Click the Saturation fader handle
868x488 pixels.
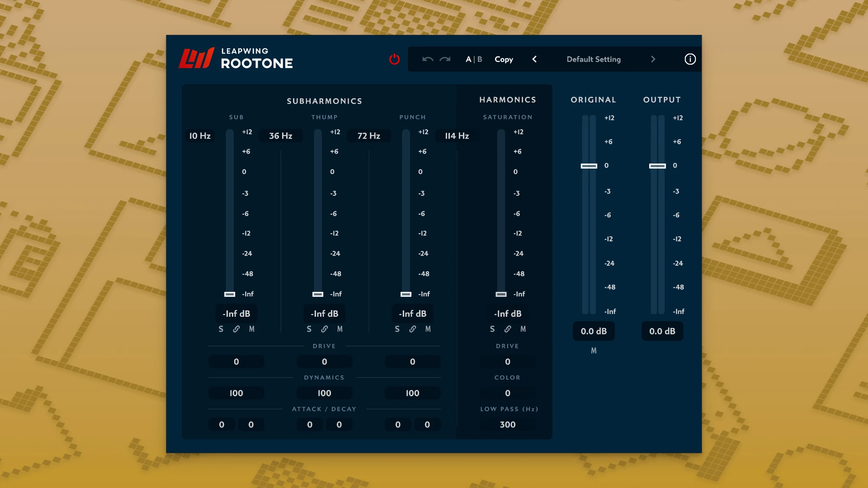(501, 294)
